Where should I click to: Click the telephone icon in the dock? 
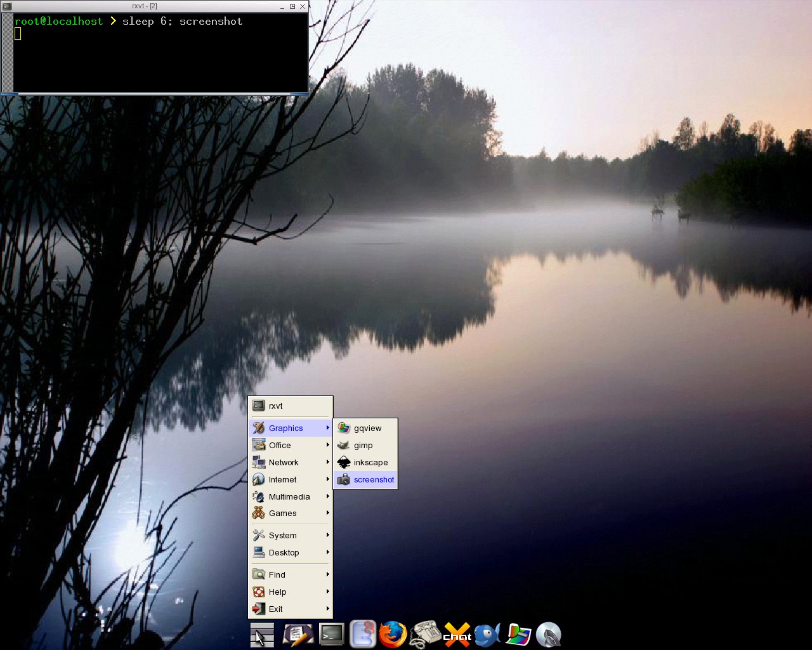click(425, 634)
